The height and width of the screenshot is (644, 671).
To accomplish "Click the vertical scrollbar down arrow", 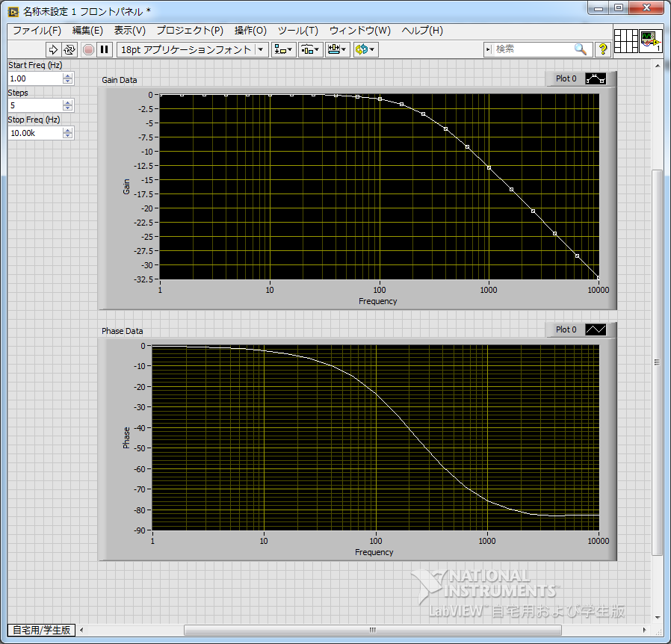I will pos(658,617).
